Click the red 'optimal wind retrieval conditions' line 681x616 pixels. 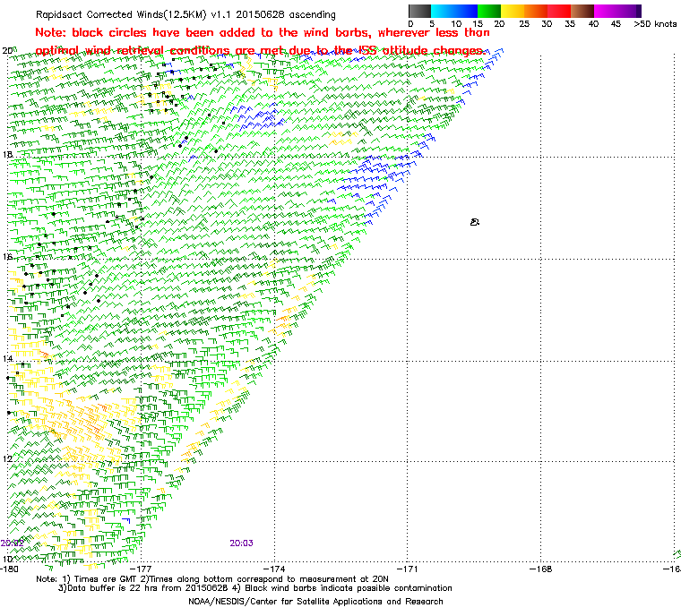pyautogui.click(x=261, y=51)
